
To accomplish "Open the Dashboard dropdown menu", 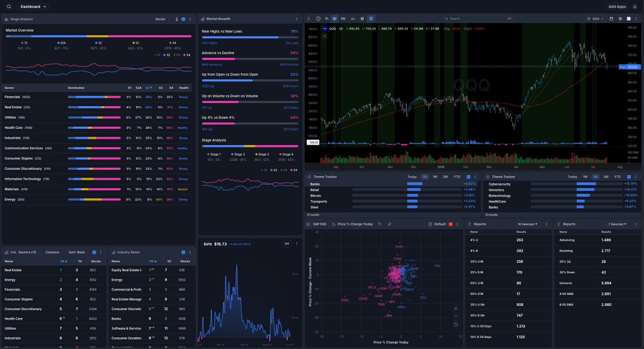I will 33,6.
